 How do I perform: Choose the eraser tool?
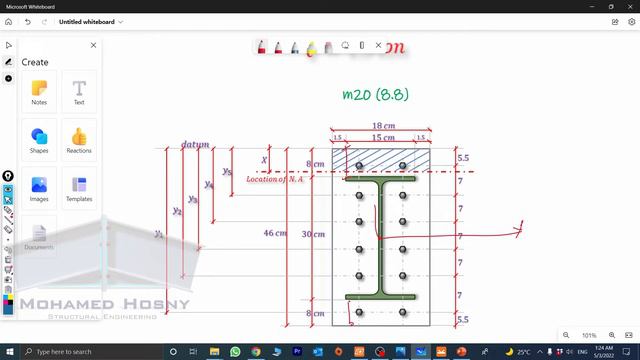pyautogui.click(x=329, y=48)
